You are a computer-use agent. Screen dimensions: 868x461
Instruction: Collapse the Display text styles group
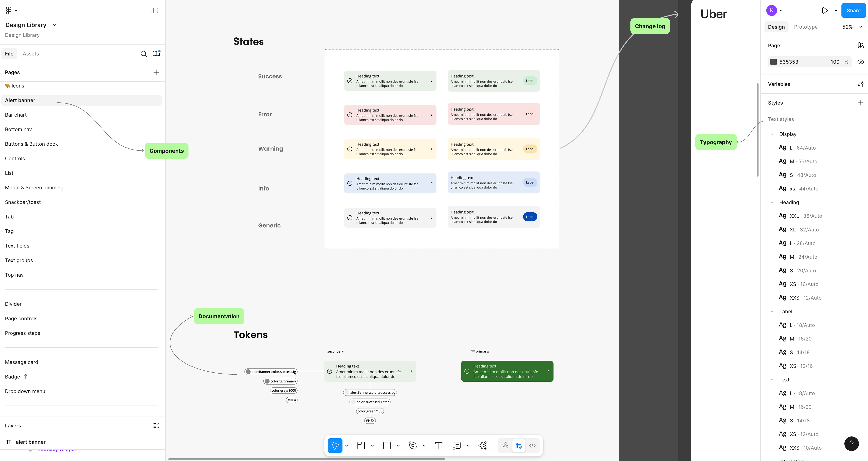tap(772, 134)
